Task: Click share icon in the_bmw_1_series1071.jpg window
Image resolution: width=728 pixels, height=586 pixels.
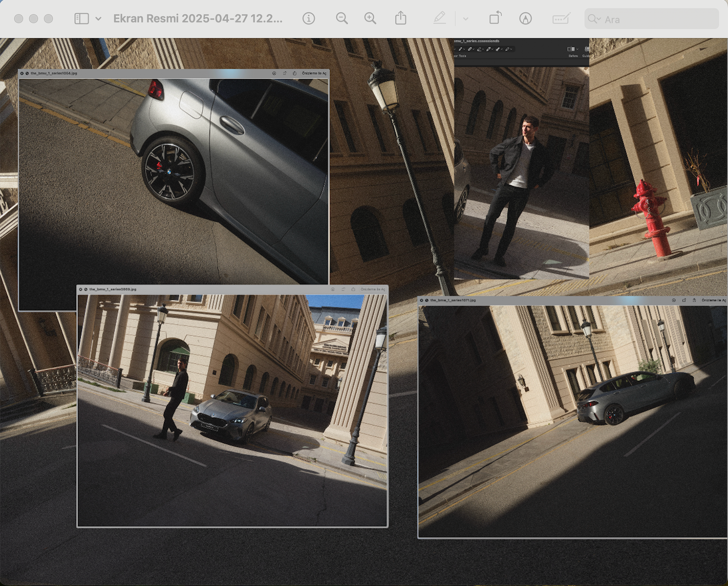Action: pos(694,300)
